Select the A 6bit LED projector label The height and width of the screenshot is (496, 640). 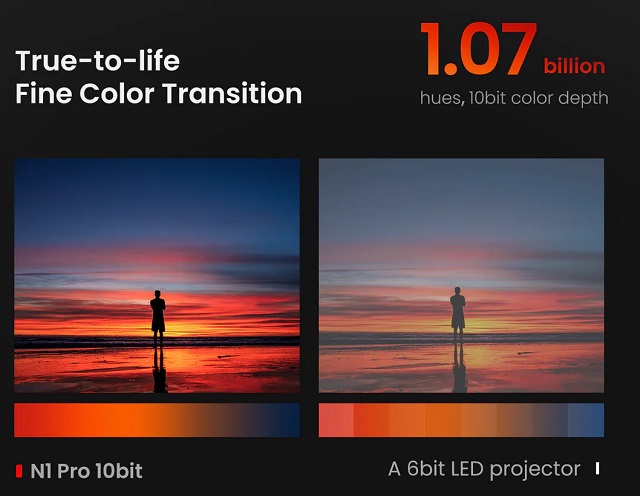(484, 468)
